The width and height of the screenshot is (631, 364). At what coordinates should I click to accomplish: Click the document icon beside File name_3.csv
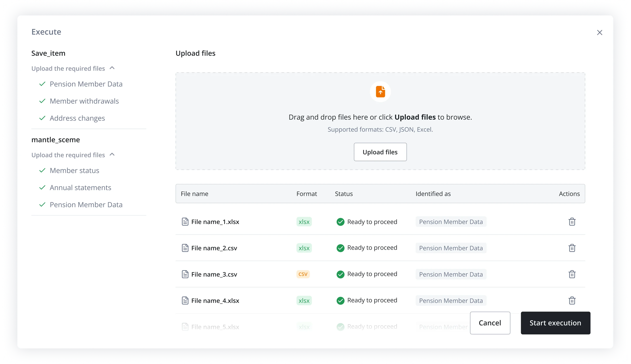pyautogui.click(x=185, y=274)
